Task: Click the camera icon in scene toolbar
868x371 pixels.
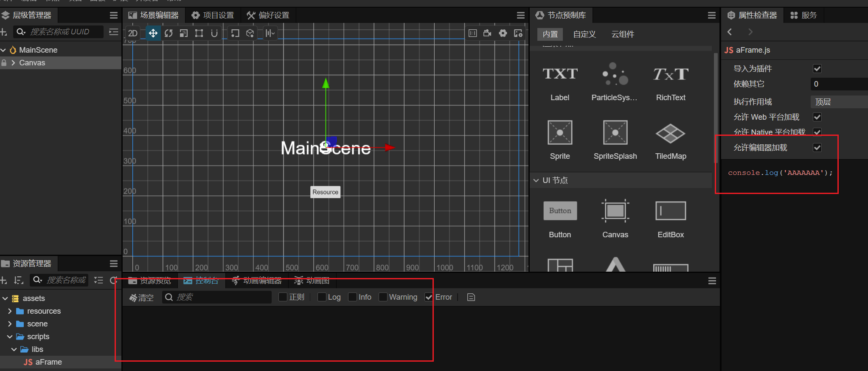Action: [487, 33]
